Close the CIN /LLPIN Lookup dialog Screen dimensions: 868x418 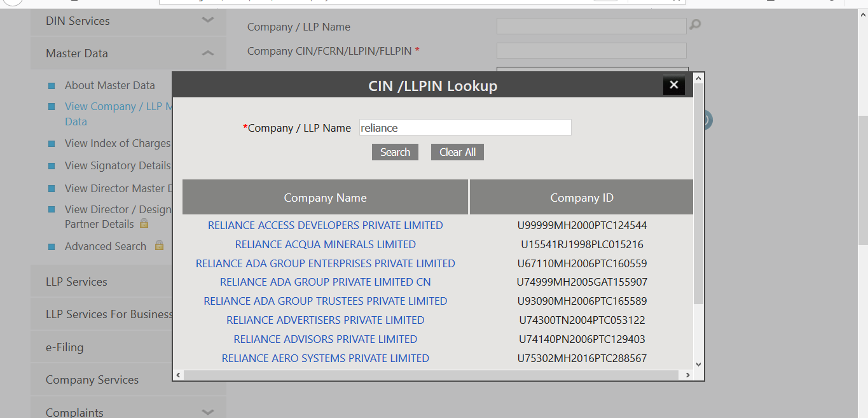coord(674,85)
